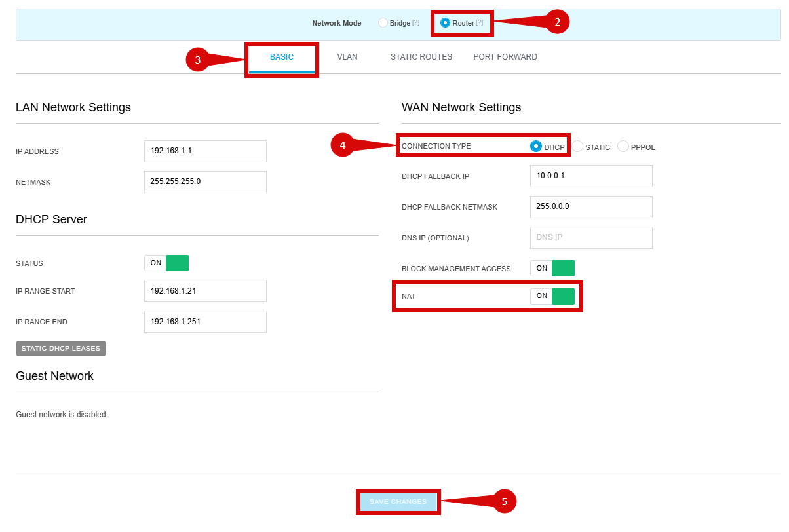Click the SAVE CHANGES button
This screenshot has width=789, height=532.
pos(398,502)
